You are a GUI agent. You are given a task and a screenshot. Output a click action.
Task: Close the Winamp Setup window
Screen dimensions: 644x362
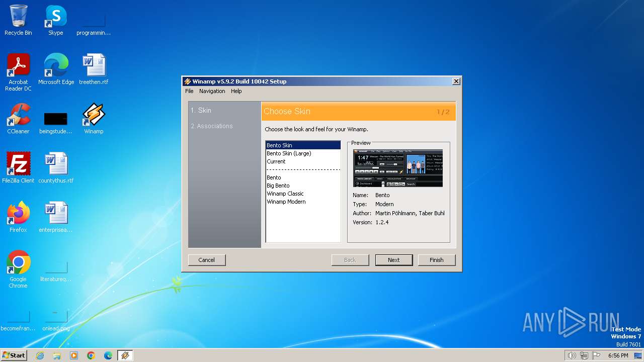pos(456,81)
